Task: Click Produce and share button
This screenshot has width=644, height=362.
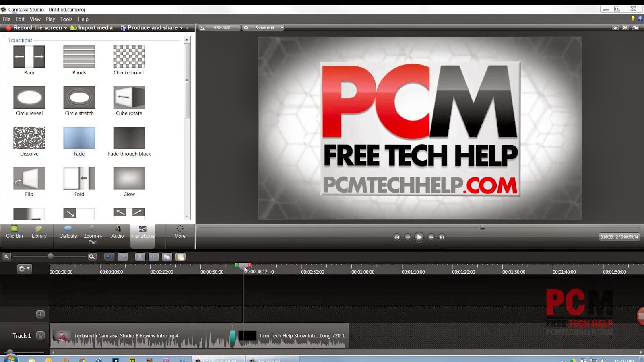Action: (149, 28)
